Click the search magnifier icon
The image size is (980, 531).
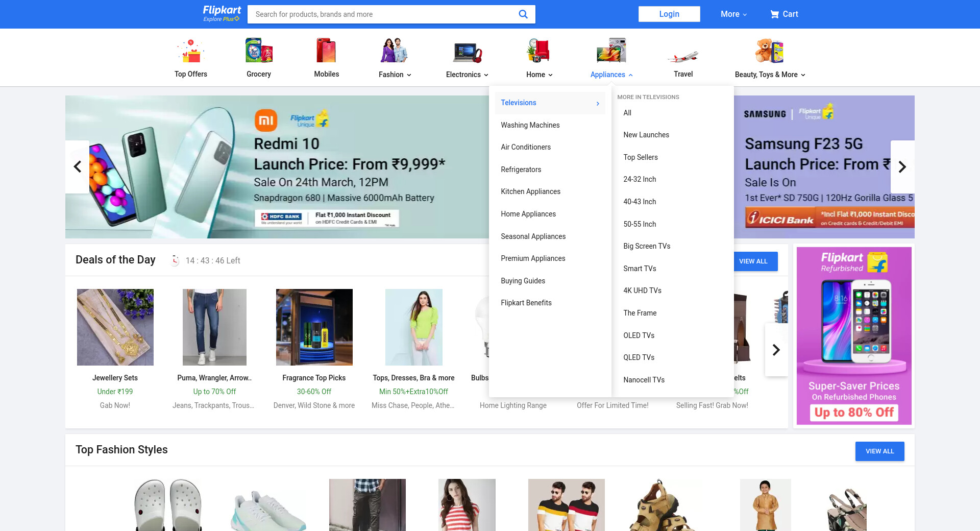point(523,14)
